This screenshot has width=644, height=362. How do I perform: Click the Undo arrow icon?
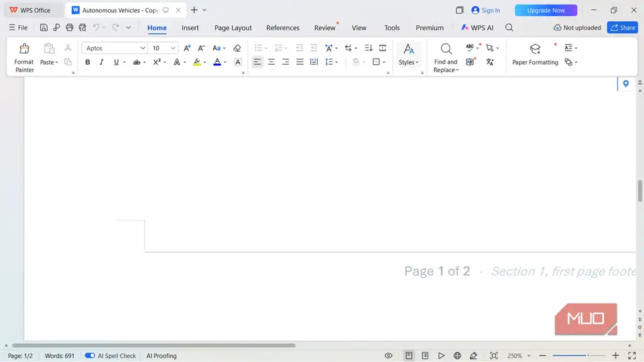(96, 28)
